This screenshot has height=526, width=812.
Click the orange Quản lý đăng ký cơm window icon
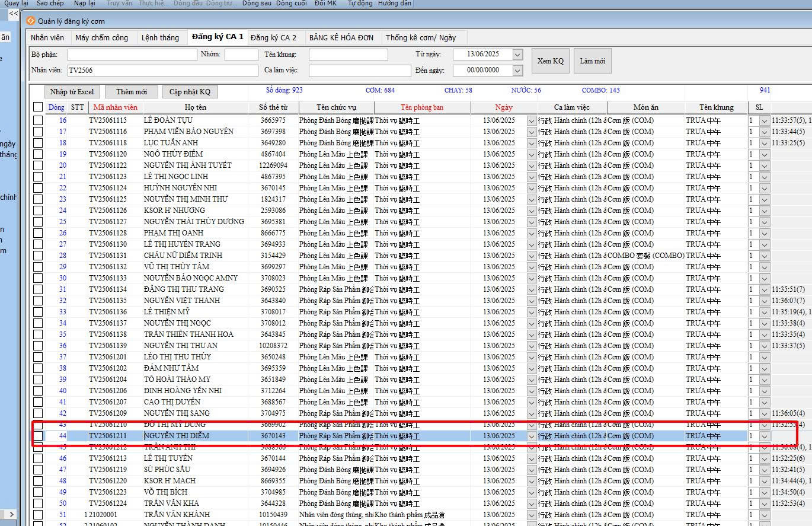tap(31, 21)
